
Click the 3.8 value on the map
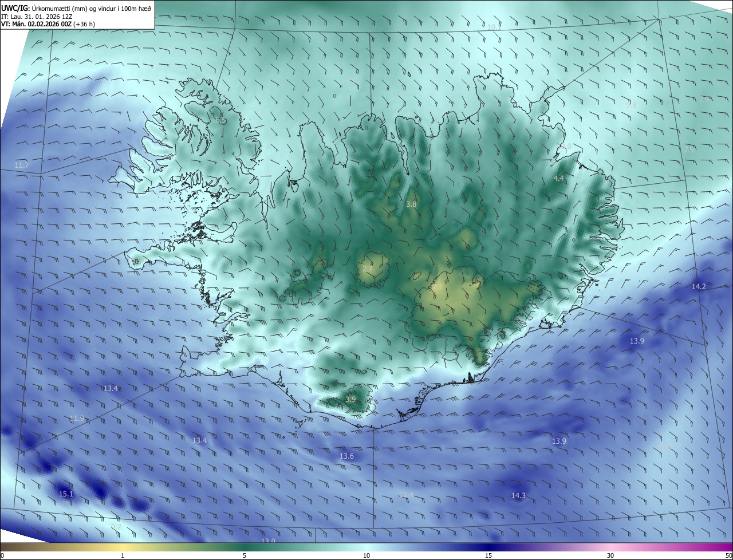[411, 204]
